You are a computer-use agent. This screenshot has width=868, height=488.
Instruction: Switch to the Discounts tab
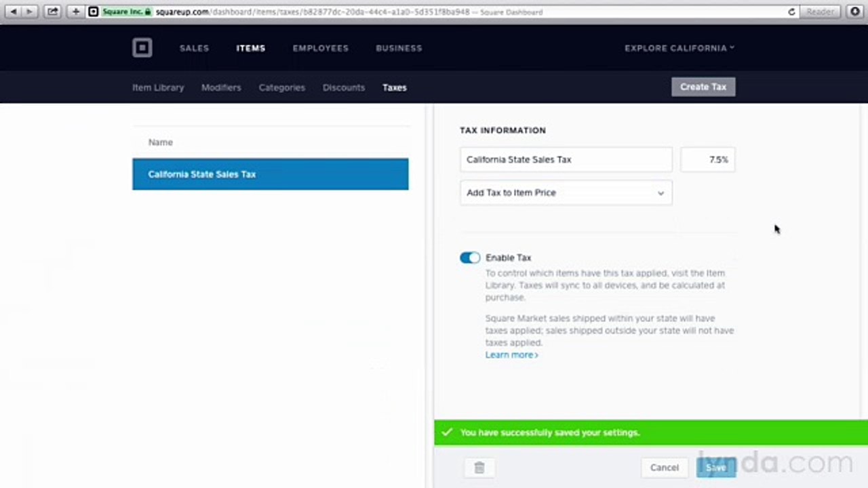pos(344,87)
